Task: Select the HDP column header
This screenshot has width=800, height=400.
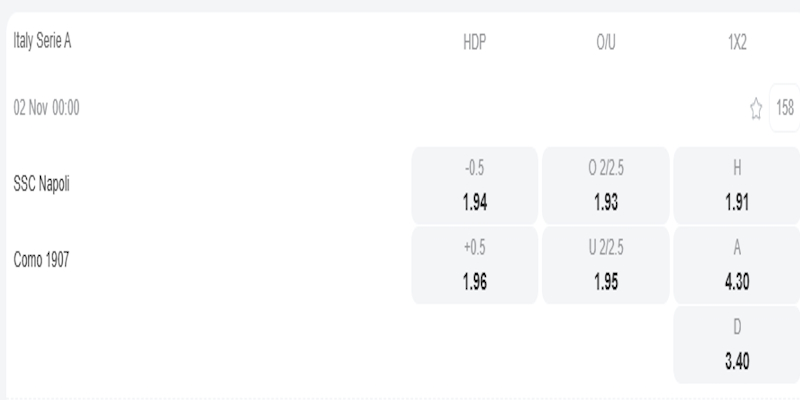Action: (x=475, y=42)
